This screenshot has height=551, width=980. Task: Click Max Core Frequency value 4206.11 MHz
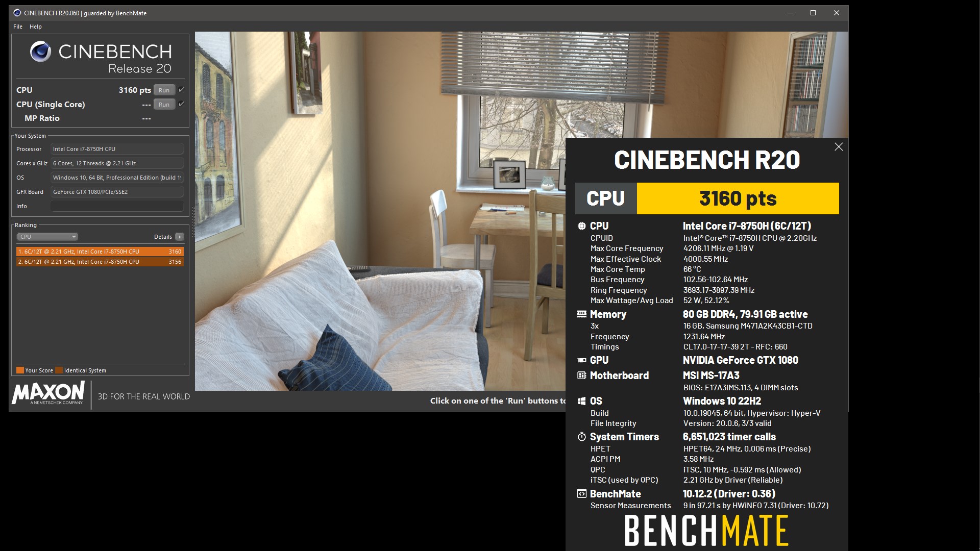(718, 248)
